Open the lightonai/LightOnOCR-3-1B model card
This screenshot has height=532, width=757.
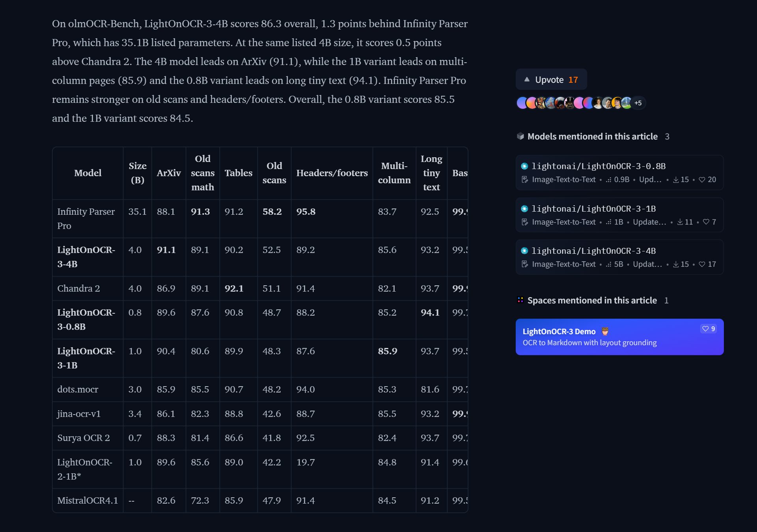point(619,215)
